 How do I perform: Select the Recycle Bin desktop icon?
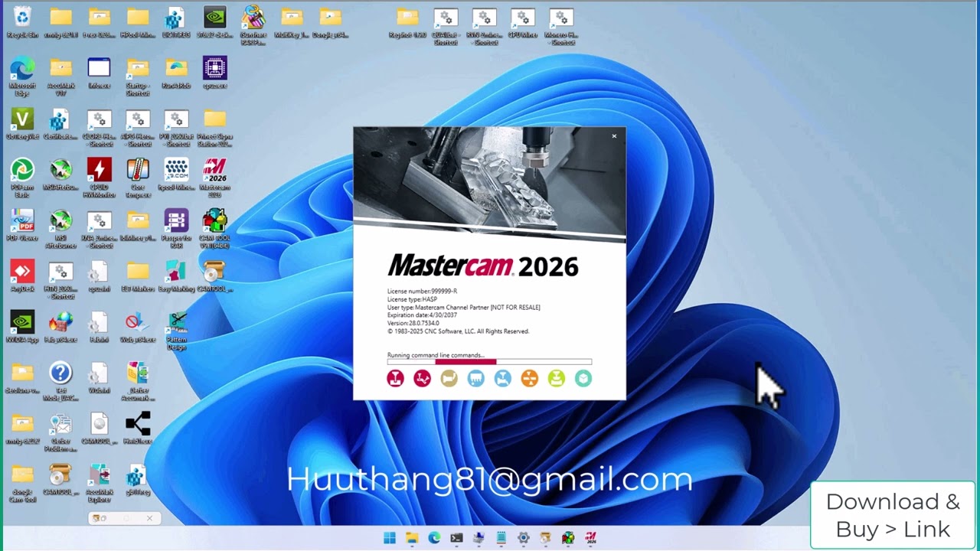(22, 23)
